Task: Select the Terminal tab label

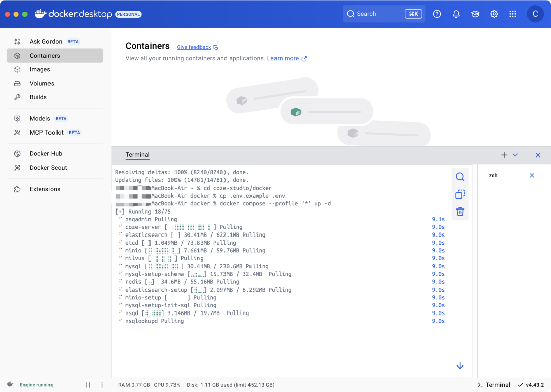Action: click(x=137, y=155)
